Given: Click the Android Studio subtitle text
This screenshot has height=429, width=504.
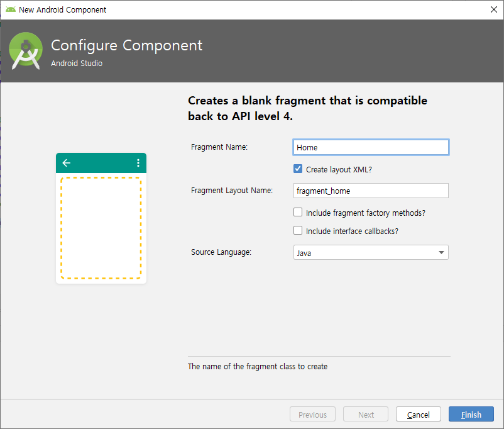Looking at the screenshot, I should (77, 63).
